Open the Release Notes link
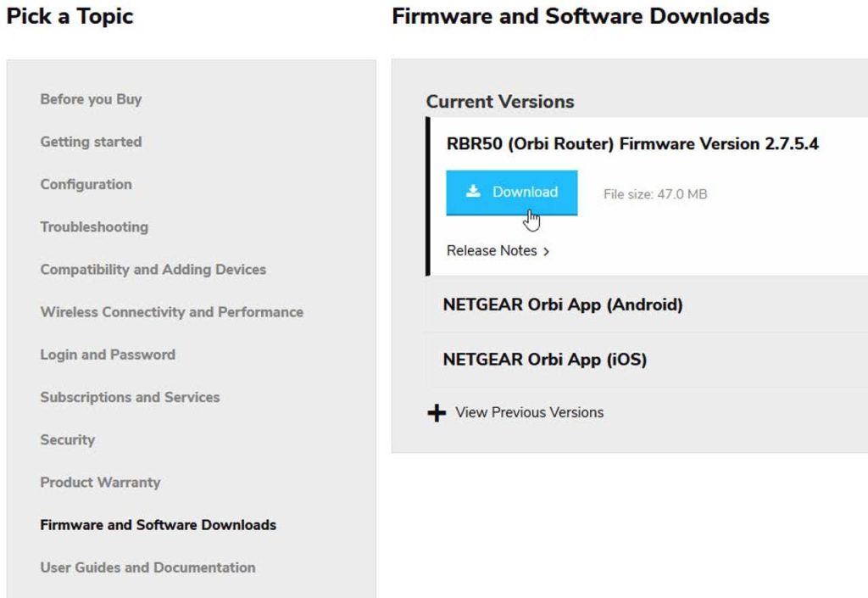868x598 pixels. pyautogui.click(x=492, y=251)
